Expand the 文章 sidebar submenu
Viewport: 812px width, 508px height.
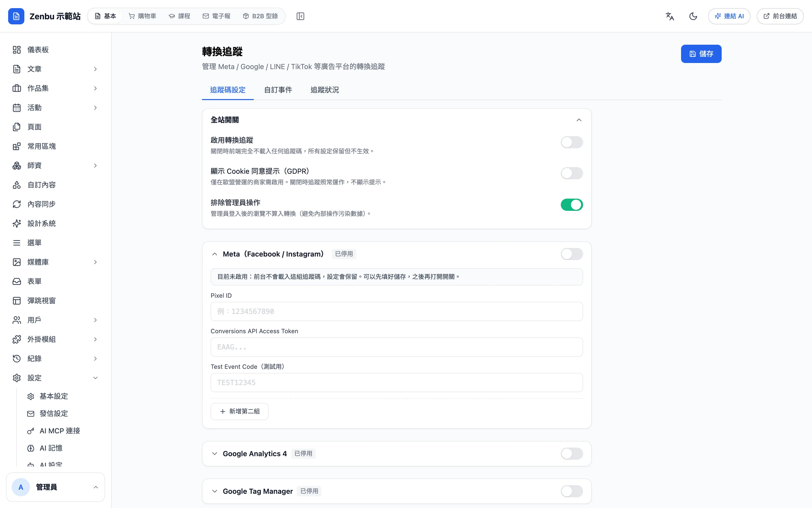tap(95, 69)
